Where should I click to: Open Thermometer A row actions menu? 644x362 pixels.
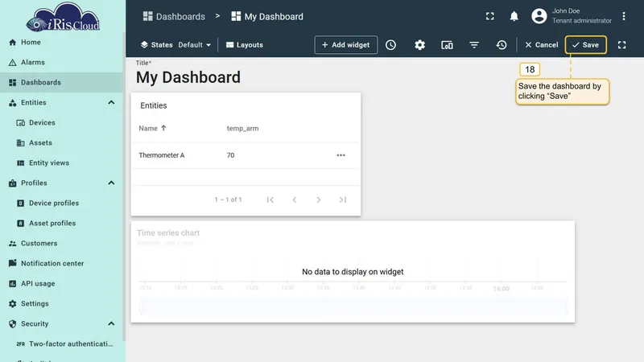coord(341,155)
